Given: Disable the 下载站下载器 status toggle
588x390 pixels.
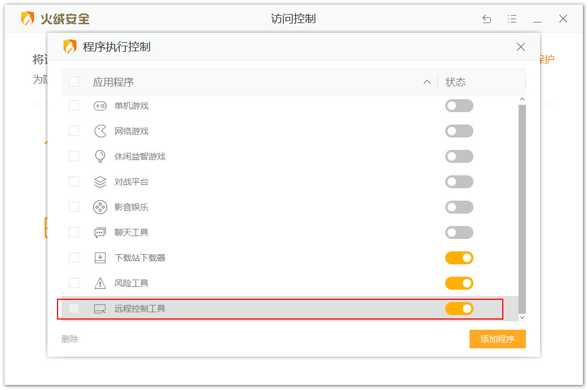Looking at the screenshot, I should click(x=459, y=258).
